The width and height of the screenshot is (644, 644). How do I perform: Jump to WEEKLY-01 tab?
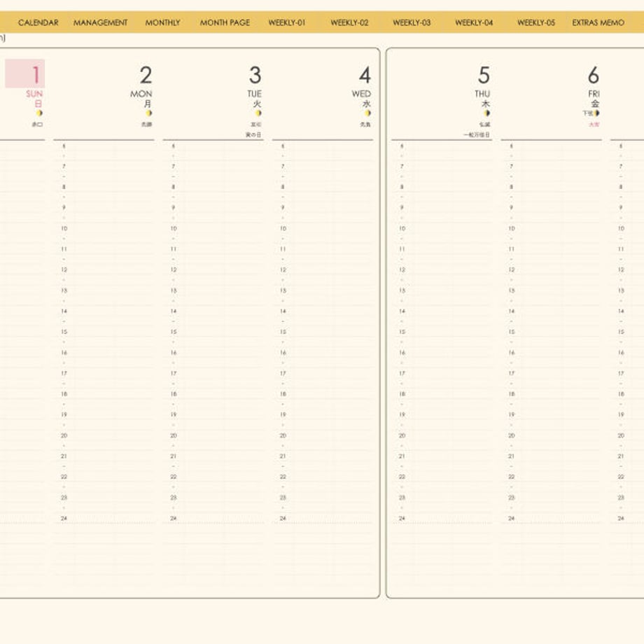(x=287, y=22)
